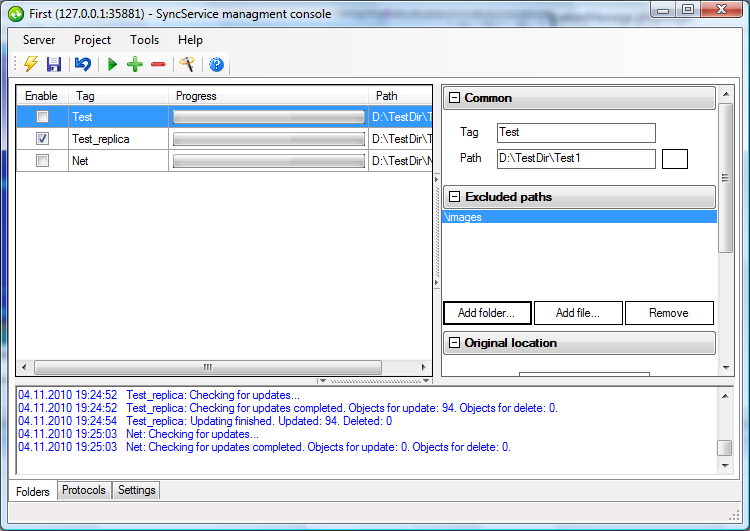
Task: Enable the Test folder checkbox
Action: pos(43,116)
